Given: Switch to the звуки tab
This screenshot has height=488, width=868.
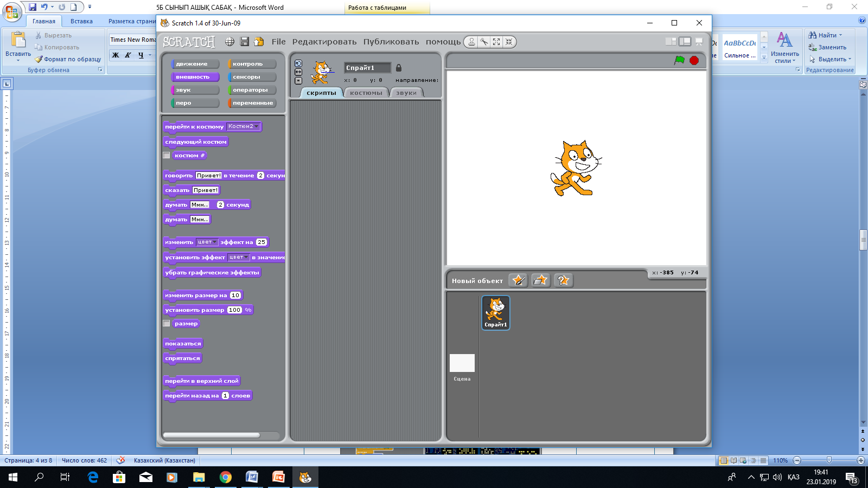Looking at the screenshot, I should (406, 93).
